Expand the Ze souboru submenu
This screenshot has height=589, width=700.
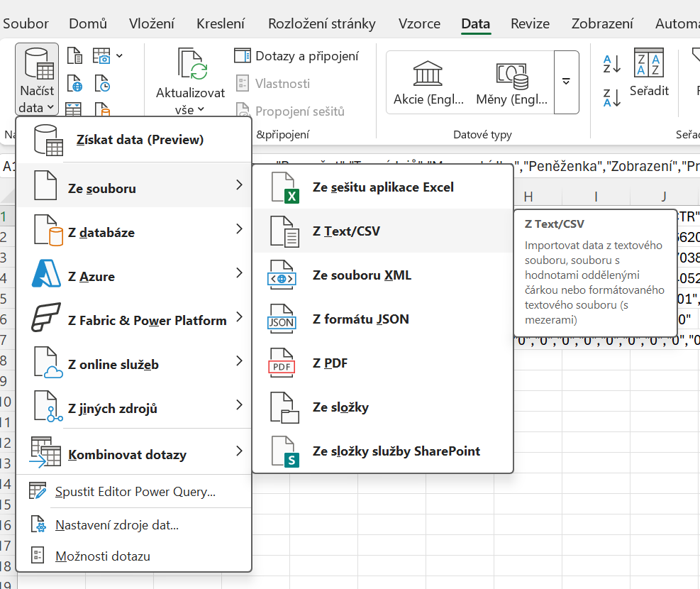pos(134,185)
